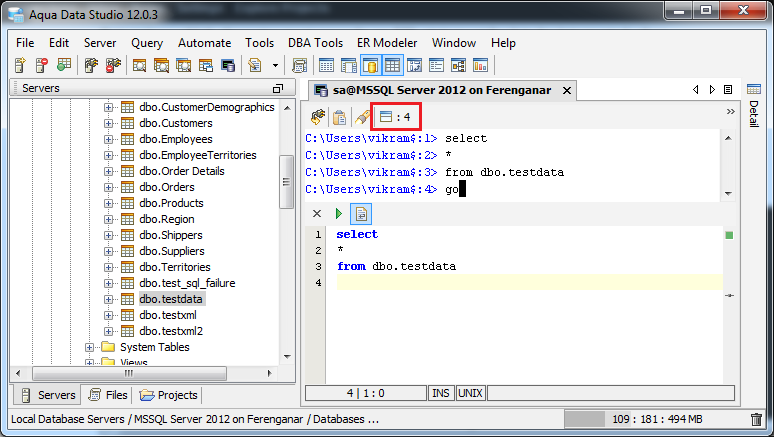The image size is (774, 437).
Task: Click the scroll-shaped script icon in main toolbar
Action: point(300,65)
